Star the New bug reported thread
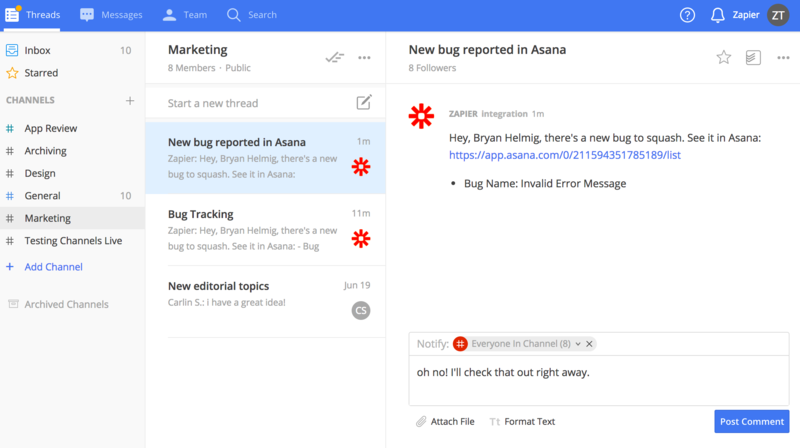The image size is (800, 448). (x=724, y=57)
